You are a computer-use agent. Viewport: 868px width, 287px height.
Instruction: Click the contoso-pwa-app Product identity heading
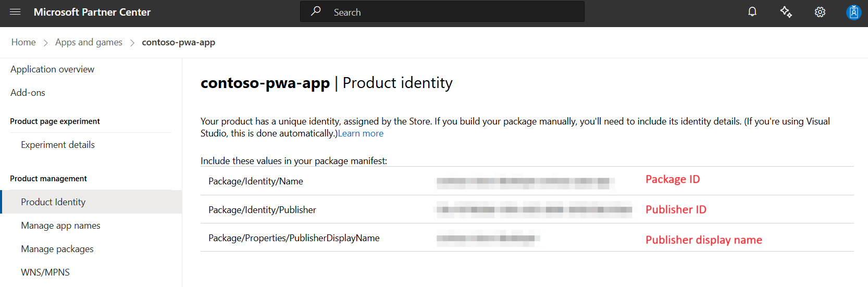click(x=327, y=83)
